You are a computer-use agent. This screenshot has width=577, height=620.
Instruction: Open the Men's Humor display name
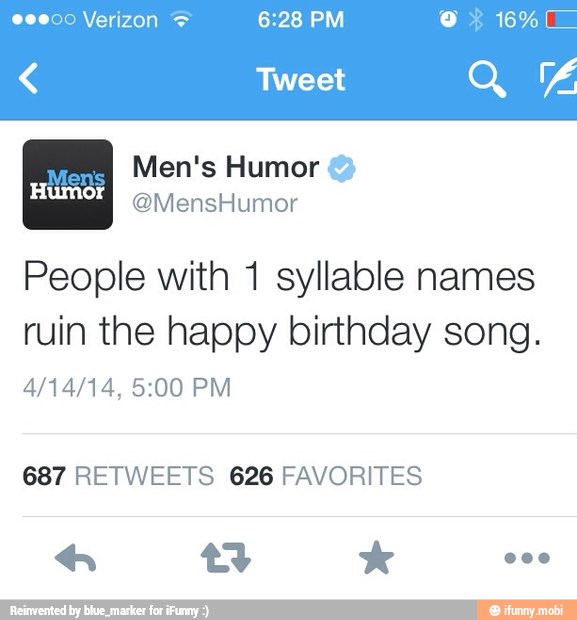[225, 167]
